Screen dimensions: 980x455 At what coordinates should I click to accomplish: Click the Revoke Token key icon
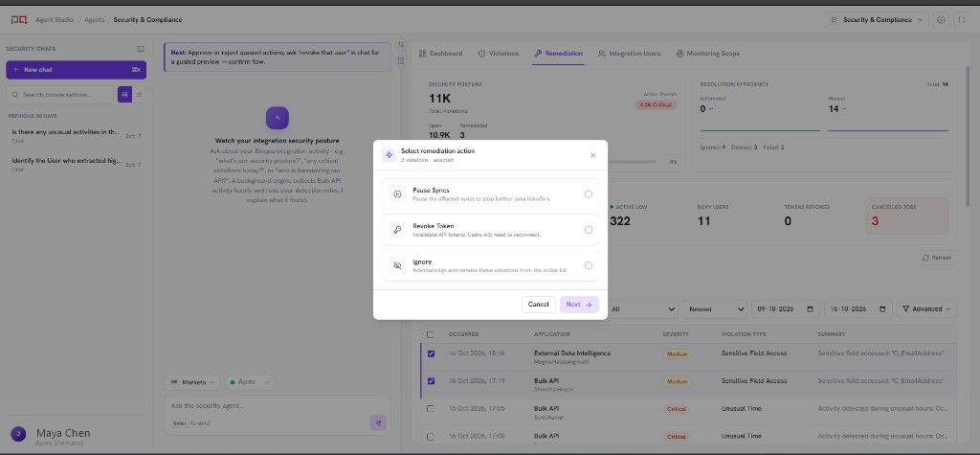coord(397,230)
